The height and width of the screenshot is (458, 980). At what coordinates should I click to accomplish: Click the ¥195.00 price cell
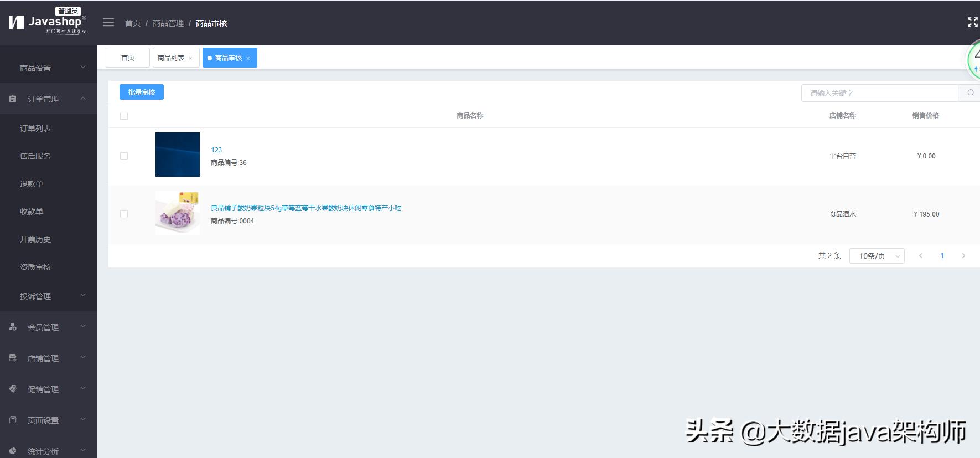pos(926,214)
